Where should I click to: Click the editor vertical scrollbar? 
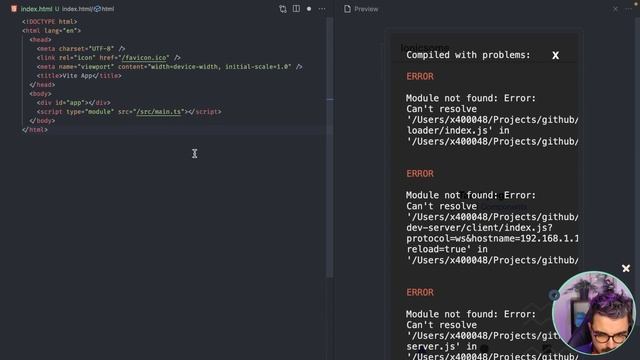click(x=330, y=147)
